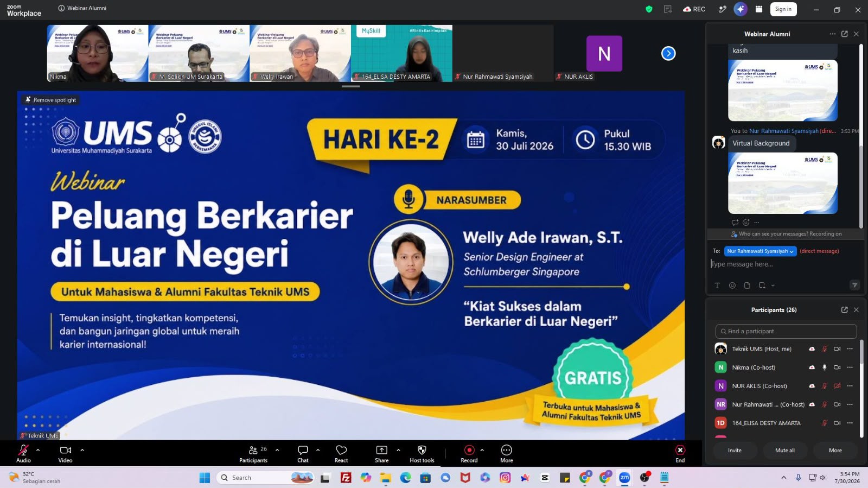Open recipient dropdown Nur Rahmawati Syamsiyah
Screen dimensions: 868x488
pyautogui.click(x=760, y=251)
